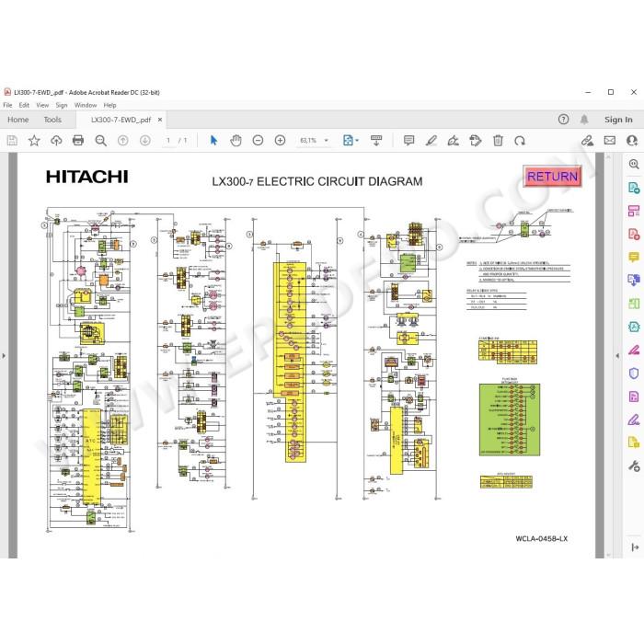
Task: Zoom in with the plus icon
Action: coord(280,141)
